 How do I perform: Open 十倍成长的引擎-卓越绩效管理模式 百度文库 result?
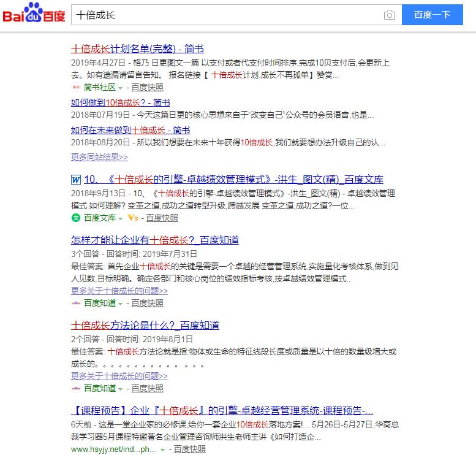coord(233,180)
